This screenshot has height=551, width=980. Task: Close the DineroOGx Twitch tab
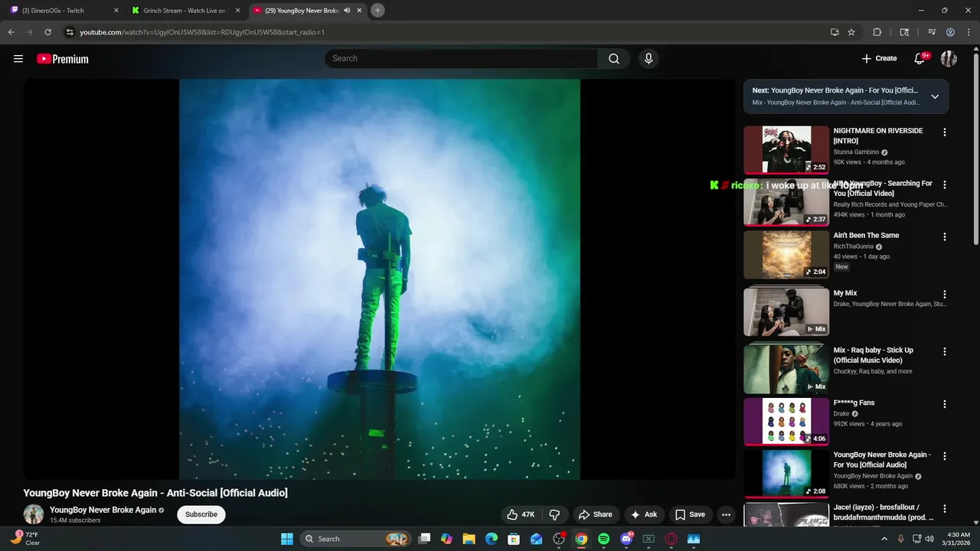116,11
